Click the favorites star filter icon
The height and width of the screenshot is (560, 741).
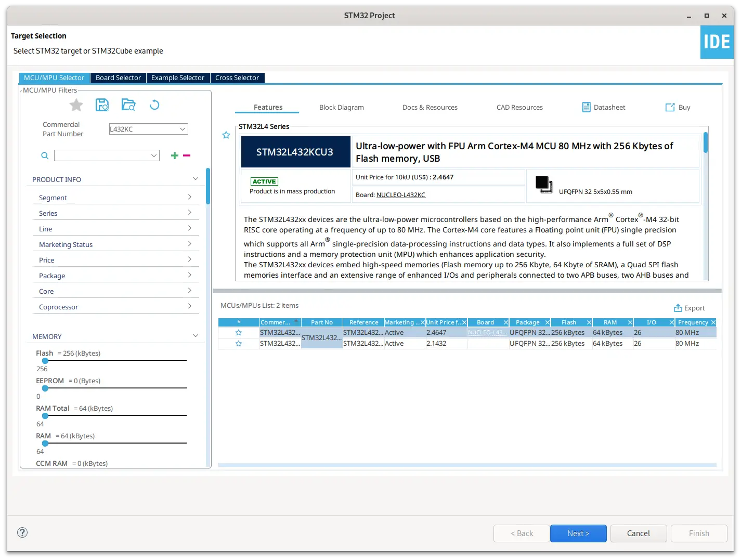(76, 105)
